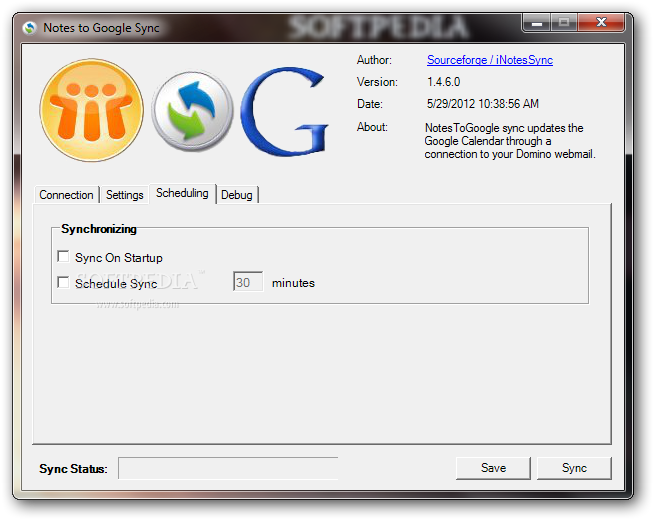The height and width of the screenshot is (520, 654).
Task: Open the Settings tab
Action: pos(124,195)
